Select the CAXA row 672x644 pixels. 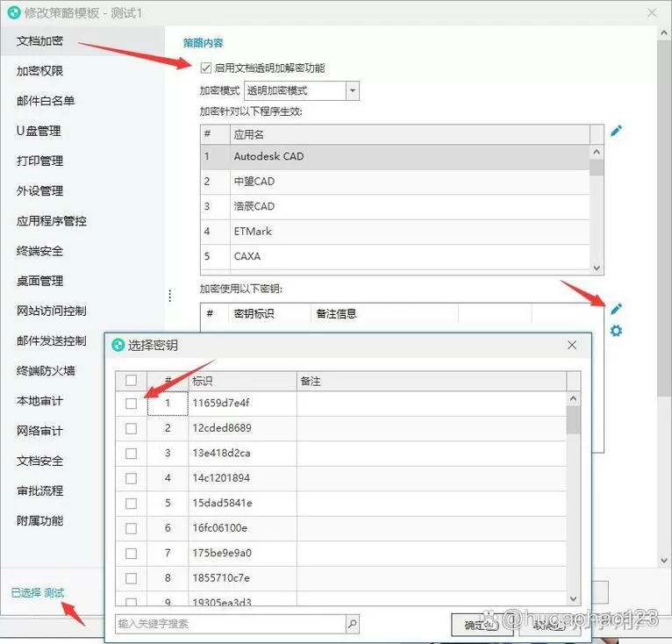click(x=395, y=256)
